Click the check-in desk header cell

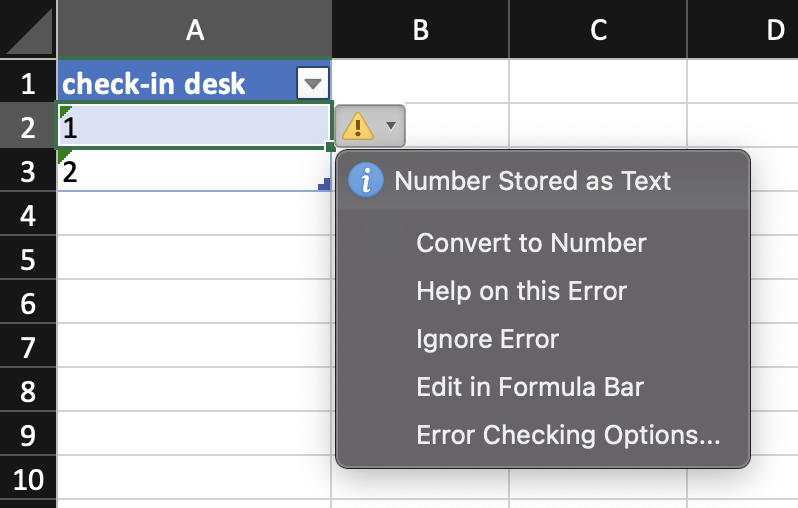[x=170, y=83]
